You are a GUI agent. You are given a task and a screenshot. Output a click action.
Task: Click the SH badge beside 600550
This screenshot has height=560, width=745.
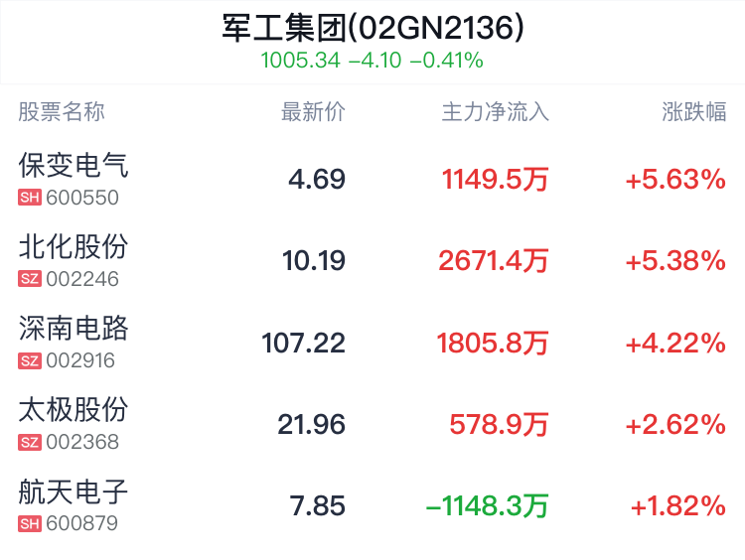[x=30, y=198]
